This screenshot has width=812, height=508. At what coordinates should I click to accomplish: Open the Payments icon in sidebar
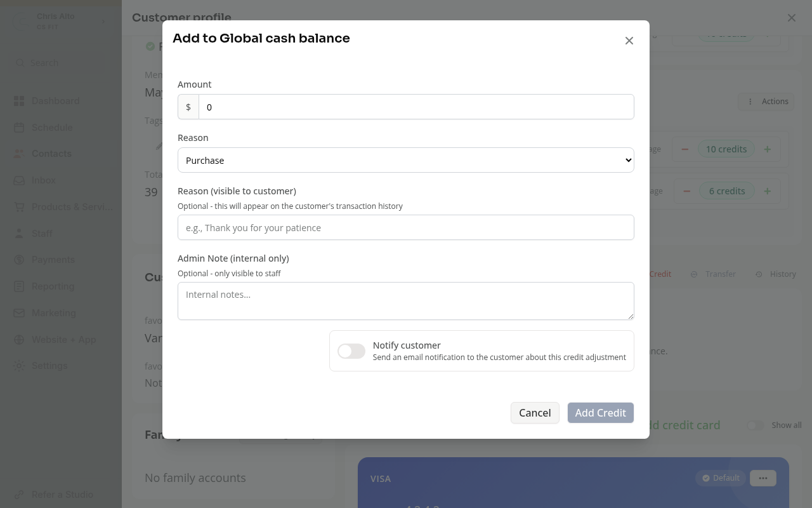(x=19, y=260)
